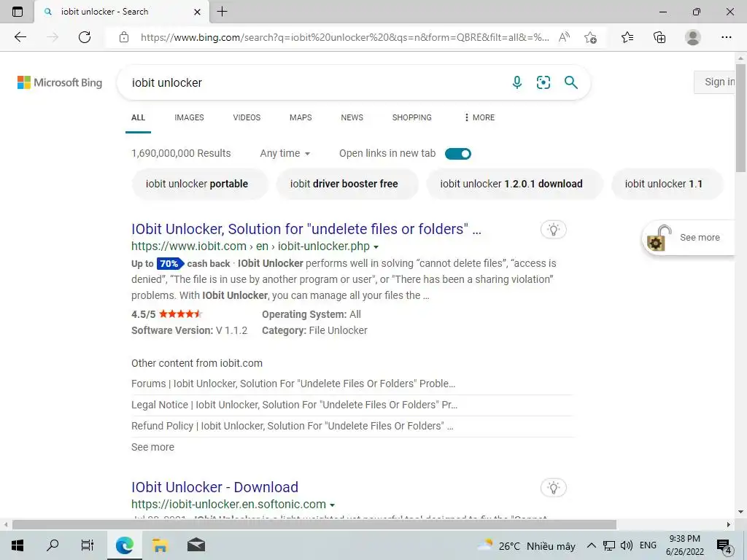Expand the MORE search categories menu

coord(479,117)
